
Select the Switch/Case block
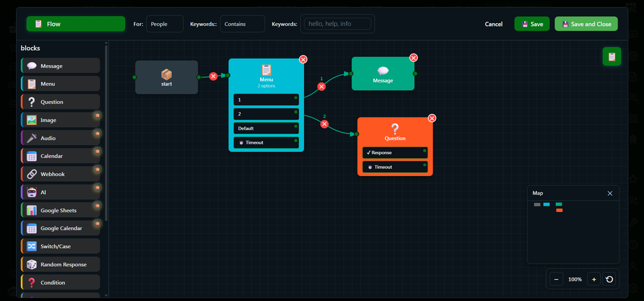(x=61, y=246)
